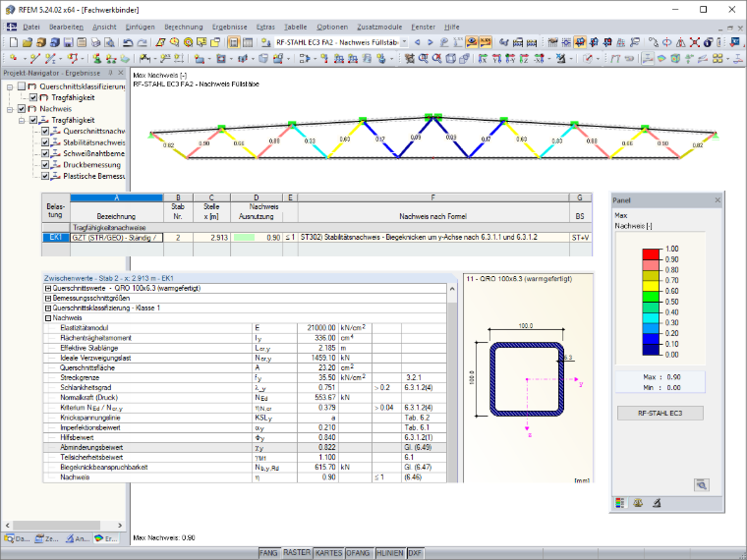Uncheck Tragfähigkeit under Querschnittsklassifizierung
The width and height of the screenshot is (747, 560).
click(x=33, y=97)
